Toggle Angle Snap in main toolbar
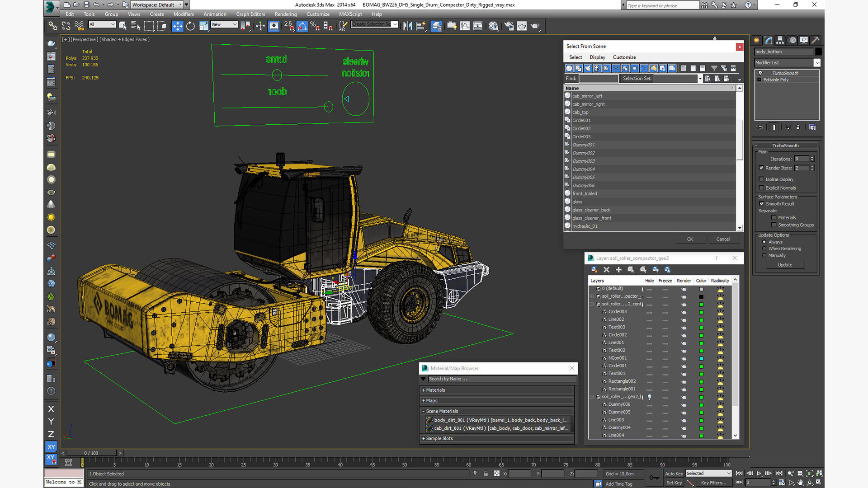Viewport: 868px width, 488px height. tap(302, 26)
